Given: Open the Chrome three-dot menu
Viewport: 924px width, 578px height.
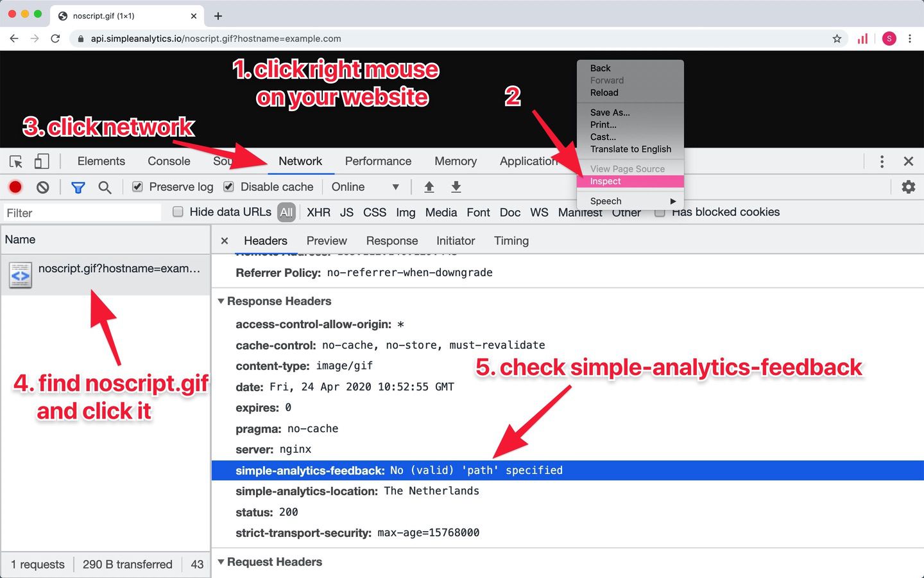Looking at the screenshot, I should click(910, 39).
